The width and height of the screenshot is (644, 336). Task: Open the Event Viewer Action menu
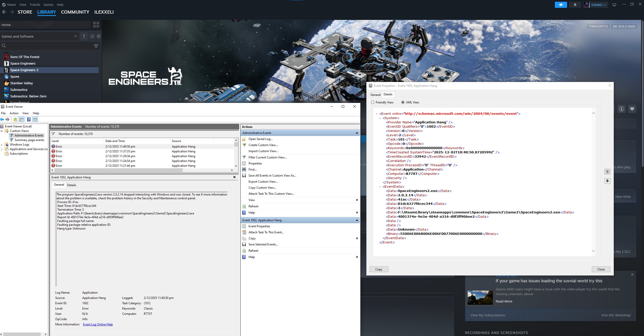[14, 113]
